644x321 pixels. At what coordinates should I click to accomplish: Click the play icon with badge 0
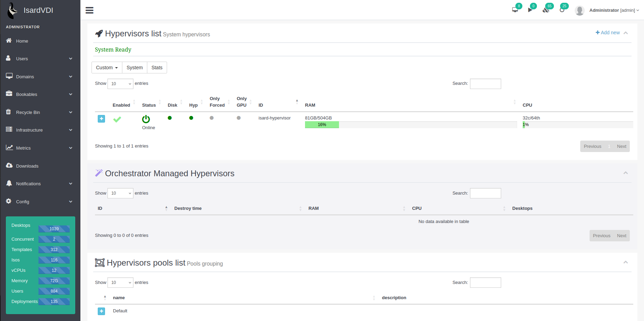pos(530,10)
